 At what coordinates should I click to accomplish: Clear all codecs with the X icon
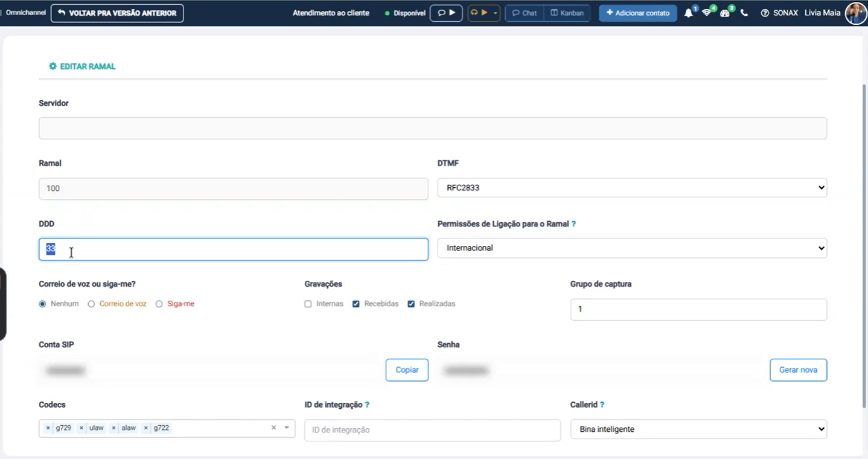point(273,428)
